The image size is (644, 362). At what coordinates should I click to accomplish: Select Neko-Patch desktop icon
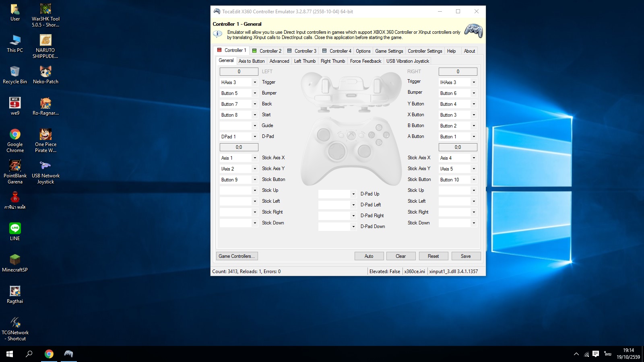(45, 75)
